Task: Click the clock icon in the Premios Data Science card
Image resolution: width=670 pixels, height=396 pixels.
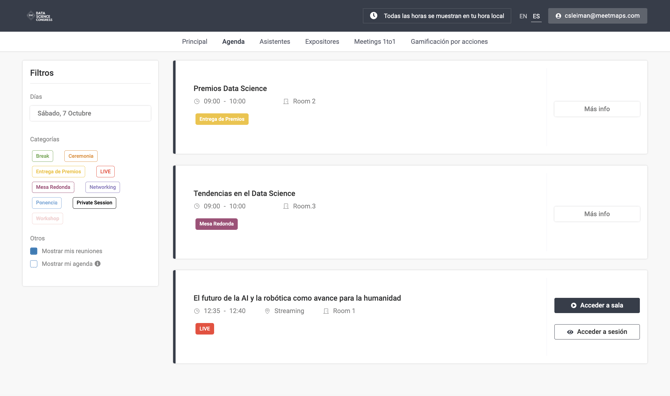Action: tap(197, 102)
